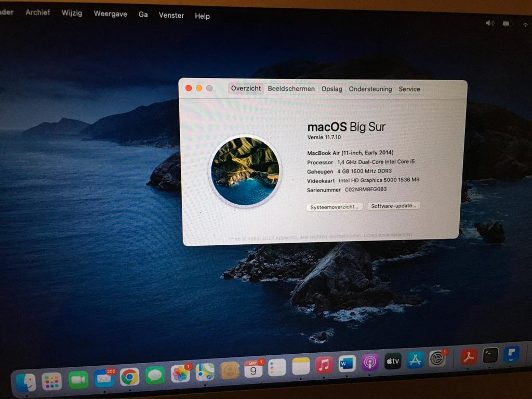Minimize window with yellow button
The width and height of the screenshot is (532, 399).
(199, 88)
